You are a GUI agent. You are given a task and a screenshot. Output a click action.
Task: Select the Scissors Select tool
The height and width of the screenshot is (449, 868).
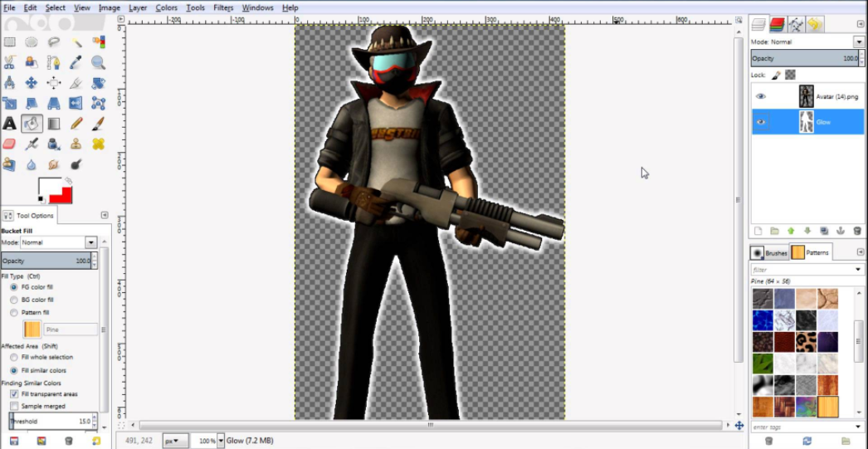9,62
